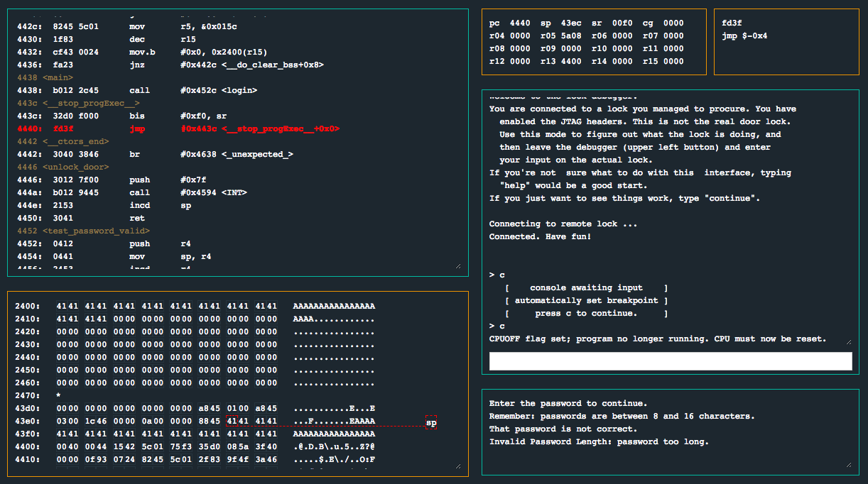Image resolution: width=868 pixels, height=484 pixels.
Task: Grab the debugger console resize handle
Action: pyautogui.click(x=848, y=341)
